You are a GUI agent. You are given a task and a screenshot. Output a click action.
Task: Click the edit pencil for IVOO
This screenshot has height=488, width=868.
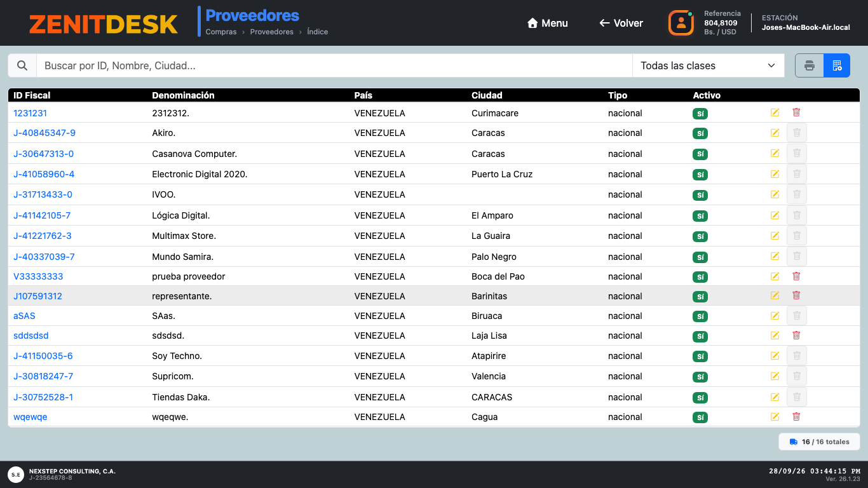pos(775,194)
